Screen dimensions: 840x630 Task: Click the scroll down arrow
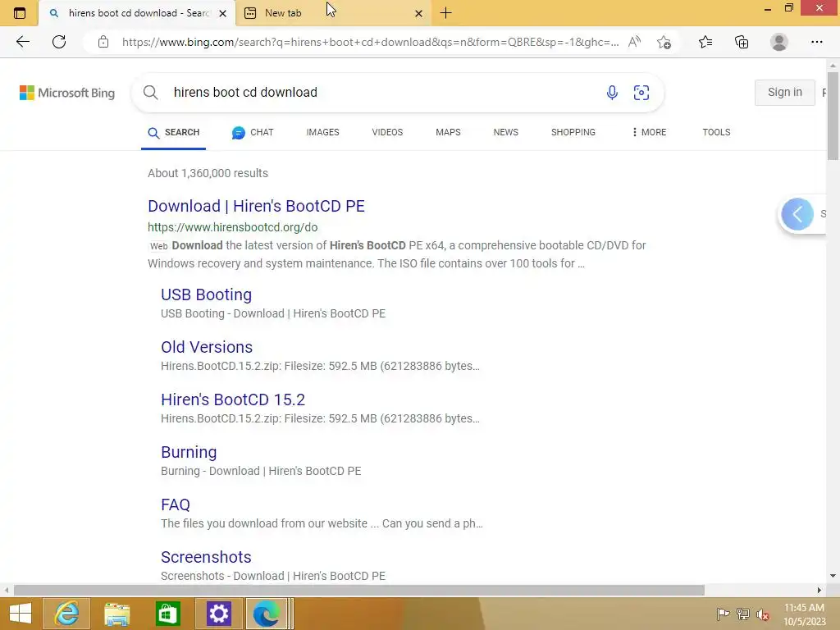[833, 576]
